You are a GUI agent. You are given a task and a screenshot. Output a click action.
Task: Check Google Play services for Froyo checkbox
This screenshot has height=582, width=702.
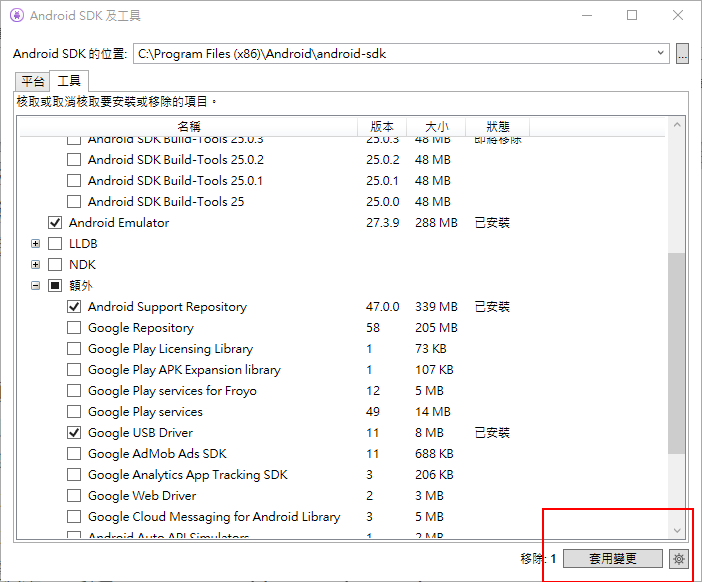74,391
